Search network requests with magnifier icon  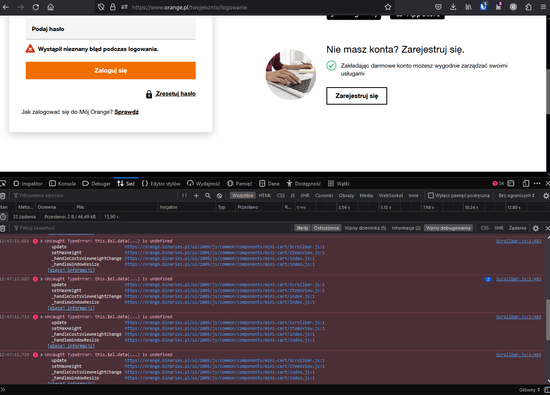pyautogui.click(x=208, y=195)
